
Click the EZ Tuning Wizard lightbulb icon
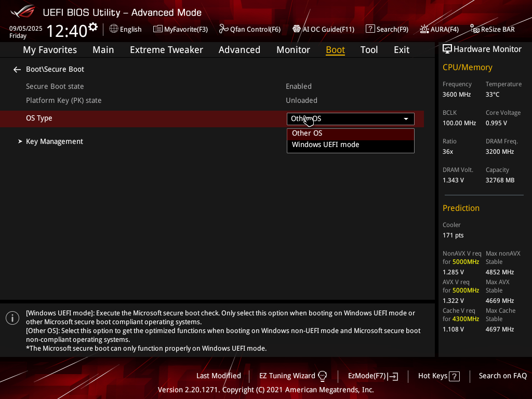[x=322, y=376]
